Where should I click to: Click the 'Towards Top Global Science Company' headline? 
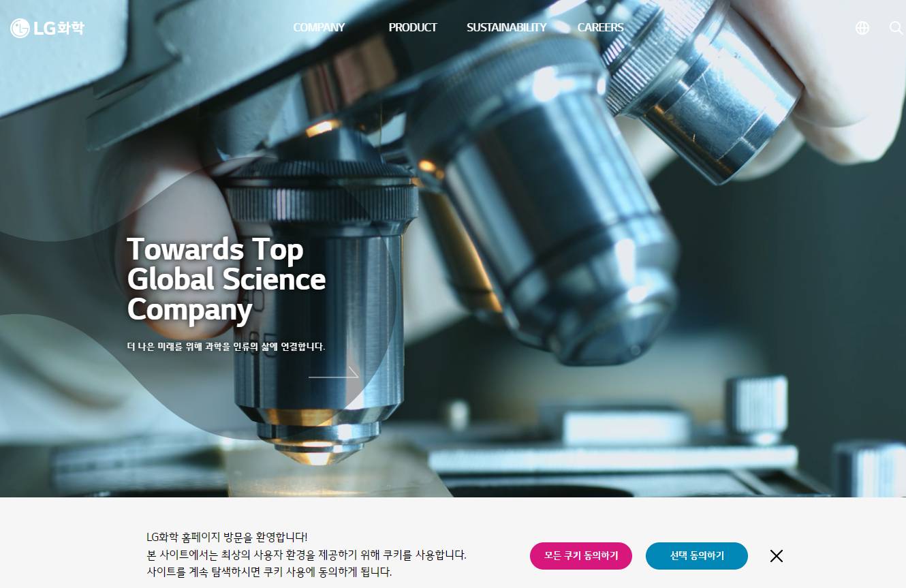coord(226,279)
